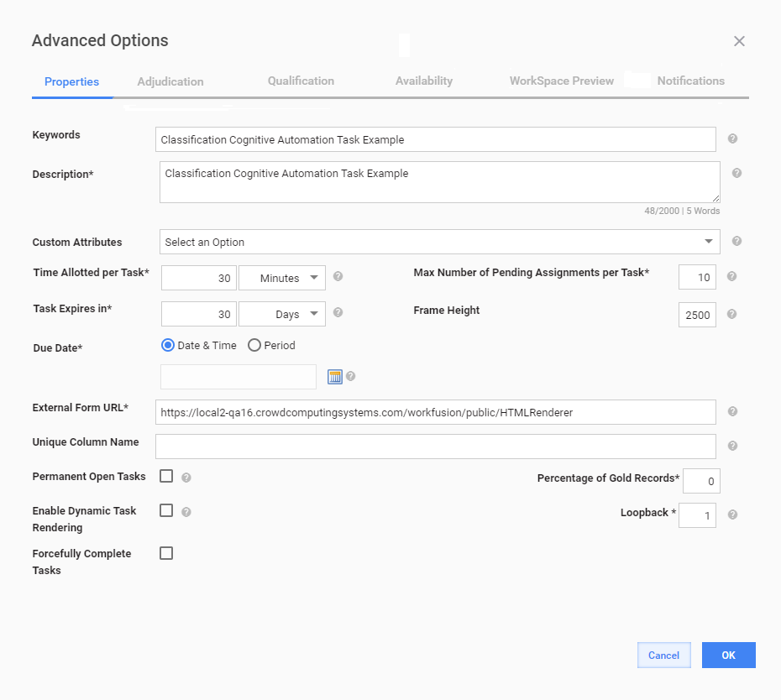This screenshot has width=781, height=700.
Task: Open the Days unit dropdown
Action: click(x=282, y=314)
